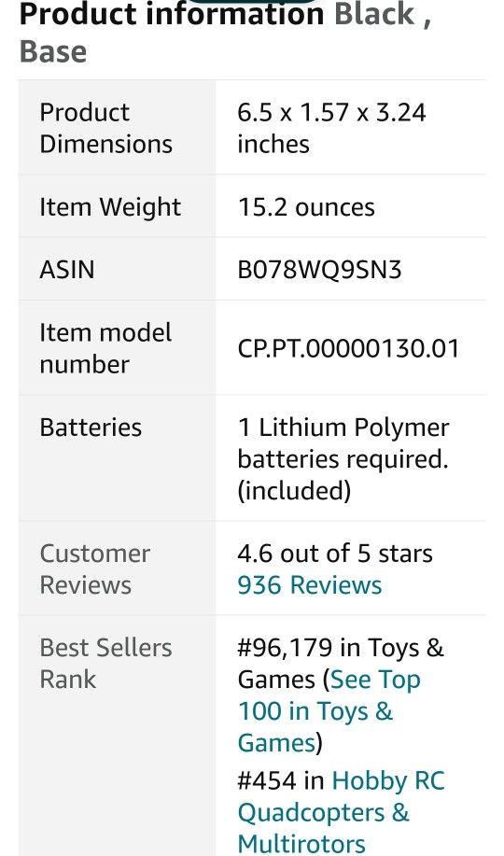
Task: Click the Best Sellers Rank row label
Action: (x=105, y=664)
